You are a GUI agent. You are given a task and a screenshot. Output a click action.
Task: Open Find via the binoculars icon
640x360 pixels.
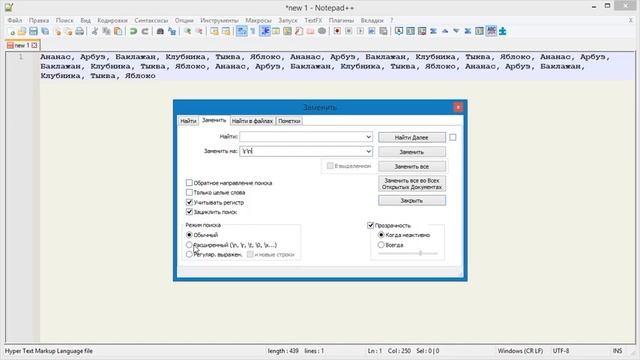point(160,31)
